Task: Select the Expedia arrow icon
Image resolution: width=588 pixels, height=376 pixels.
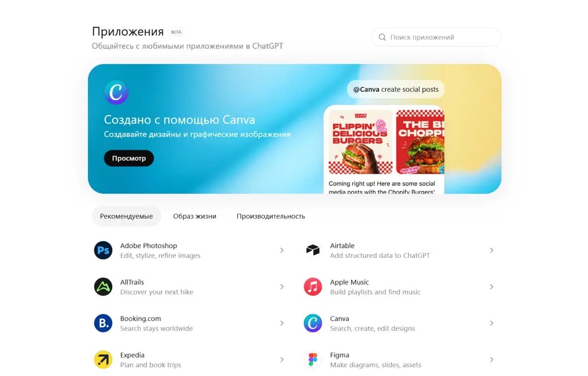Action: pos(103,360)
